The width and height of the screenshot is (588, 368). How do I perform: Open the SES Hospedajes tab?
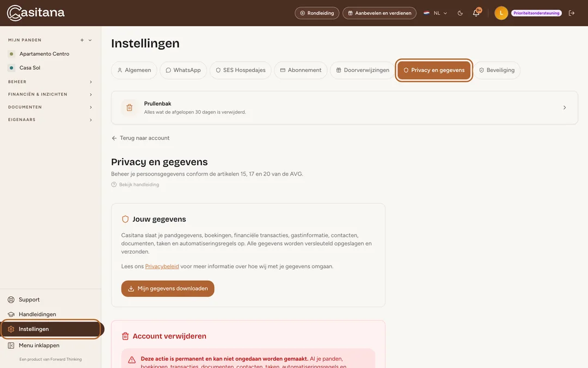[241, 70]
